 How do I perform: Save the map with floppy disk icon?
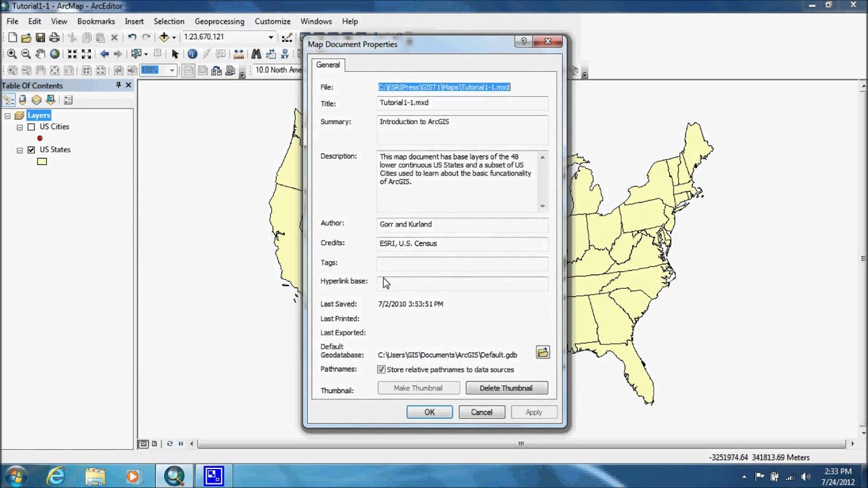40,37
